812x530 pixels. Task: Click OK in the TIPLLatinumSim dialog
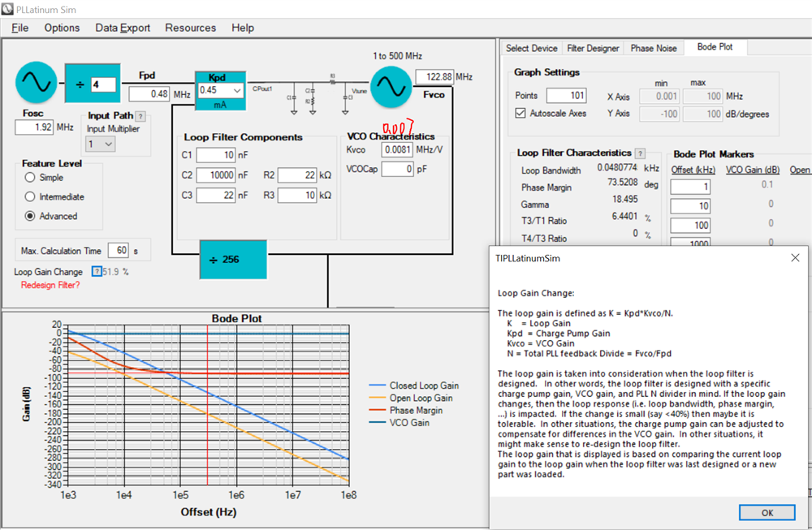click(767, 512)
